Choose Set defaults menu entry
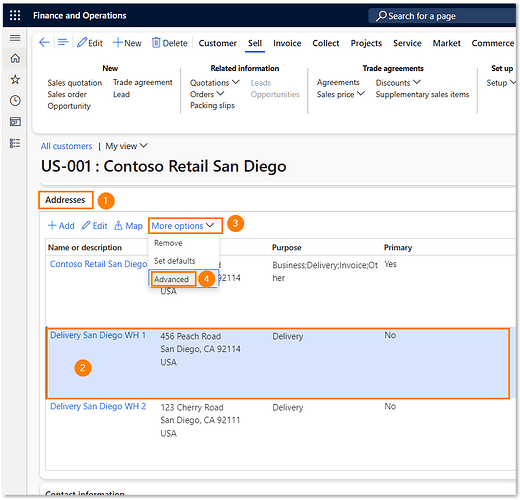This screenshot has height=500, width=520. [x=174, y=261]
